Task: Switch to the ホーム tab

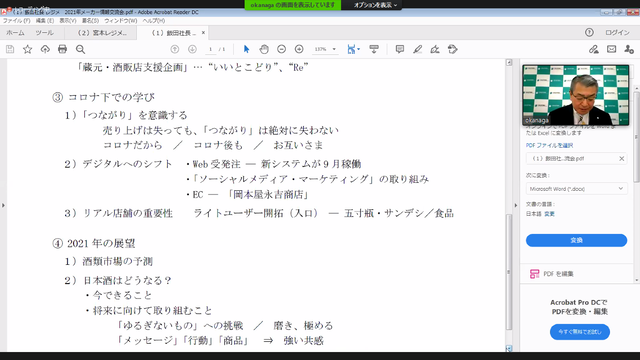Action: [x=15, y=33]
